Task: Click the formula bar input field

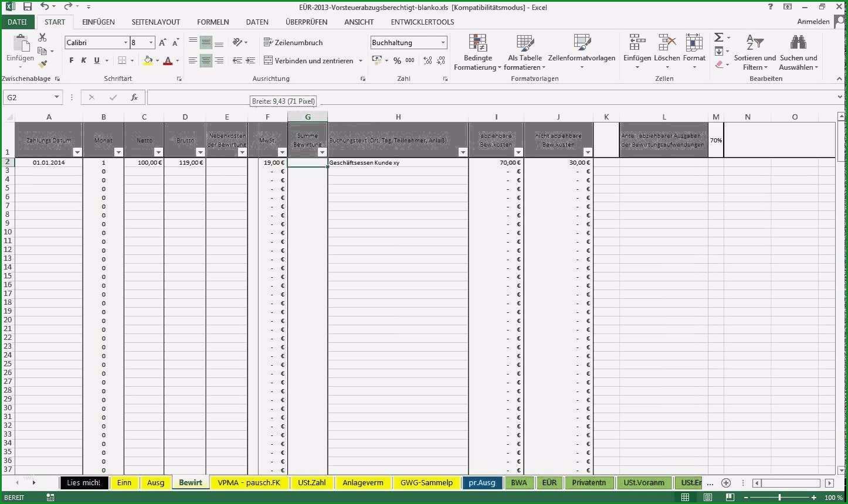Action: 490,97
